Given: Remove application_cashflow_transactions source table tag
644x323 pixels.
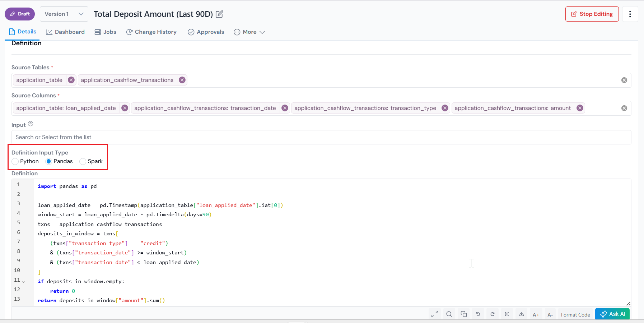Looking at the screenshot, I should click(182, 80).
